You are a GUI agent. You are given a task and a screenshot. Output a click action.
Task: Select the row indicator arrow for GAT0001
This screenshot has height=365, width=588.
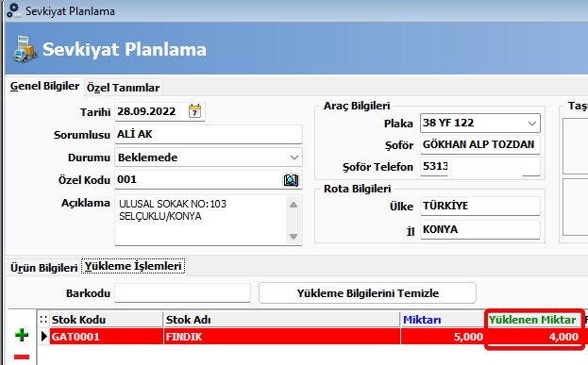(43, 336)
